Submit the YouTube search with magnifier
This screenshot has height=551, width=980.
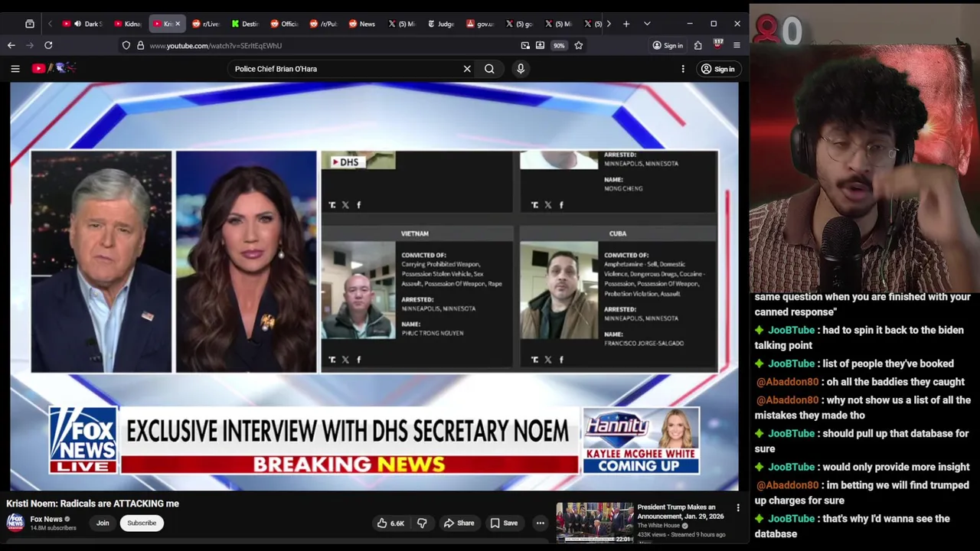[x=489, y=69]
